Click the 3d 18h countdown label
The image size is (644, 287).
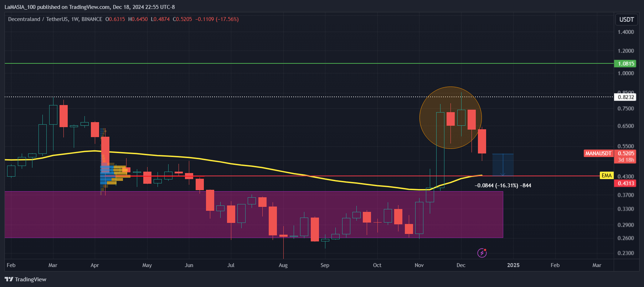click(626, 160)
